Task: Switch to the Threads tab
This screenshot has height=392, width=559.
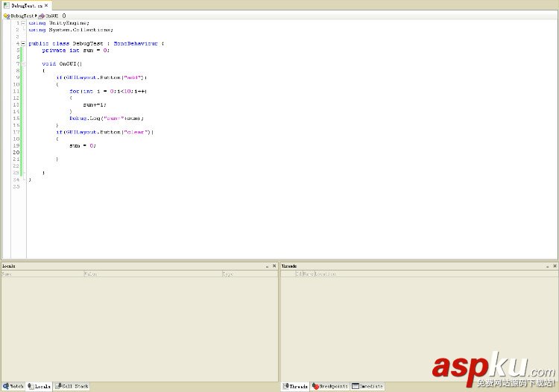Action: (295, 386)
